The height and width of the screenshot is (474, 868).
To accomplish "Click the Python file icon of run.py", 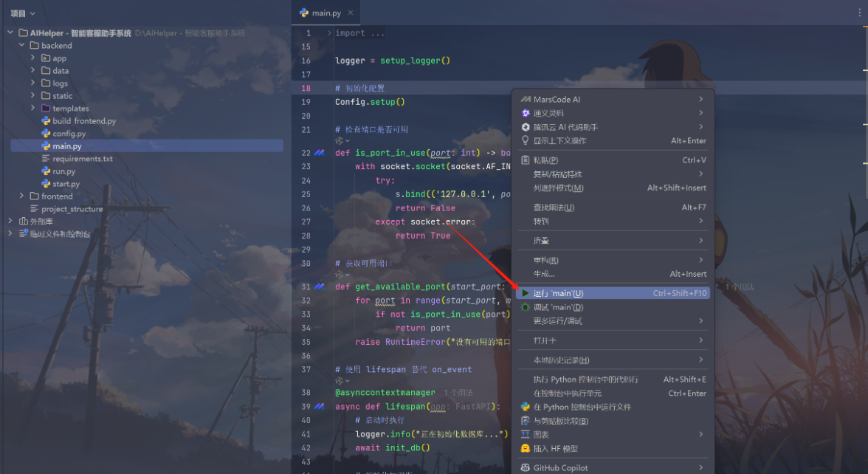I will pos(46,171).
